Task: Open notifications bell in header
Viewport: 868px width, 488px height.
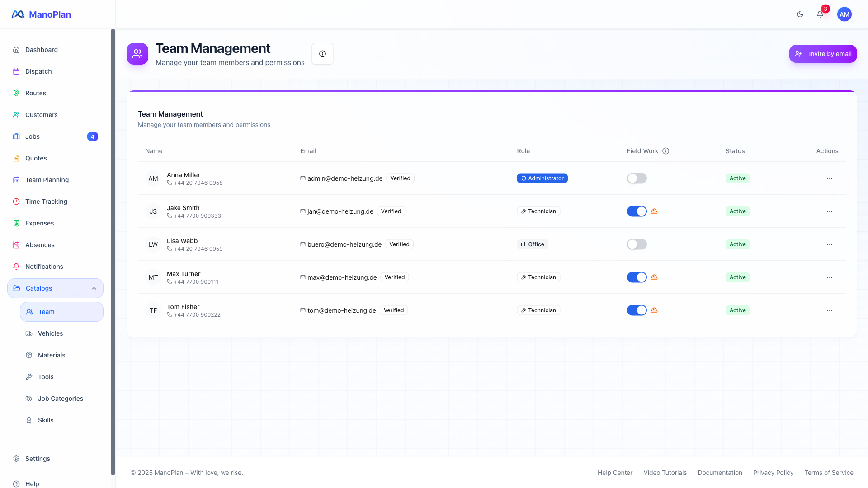Action: coord(820,14)
